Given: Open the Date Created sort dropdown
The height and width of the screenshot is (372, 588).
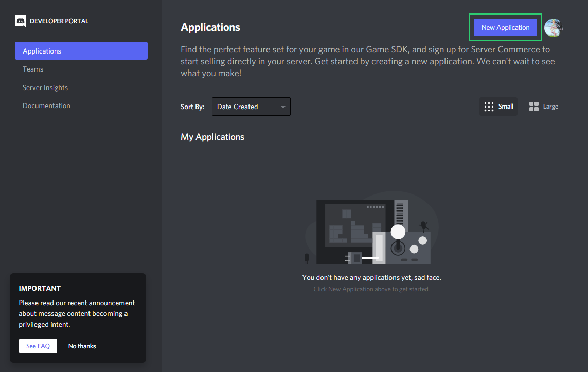Looking at the screenshot, I should click(x=251, y=107).
